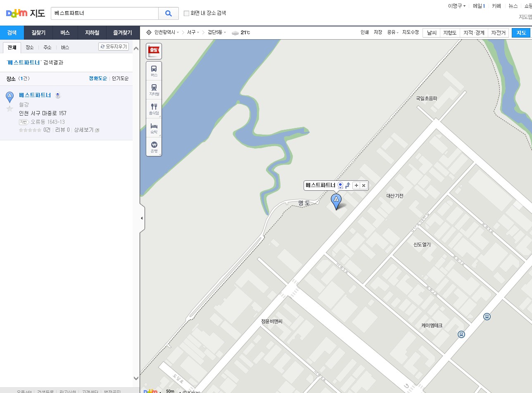Open the 길찾기 tab

[x=38, y=33]
